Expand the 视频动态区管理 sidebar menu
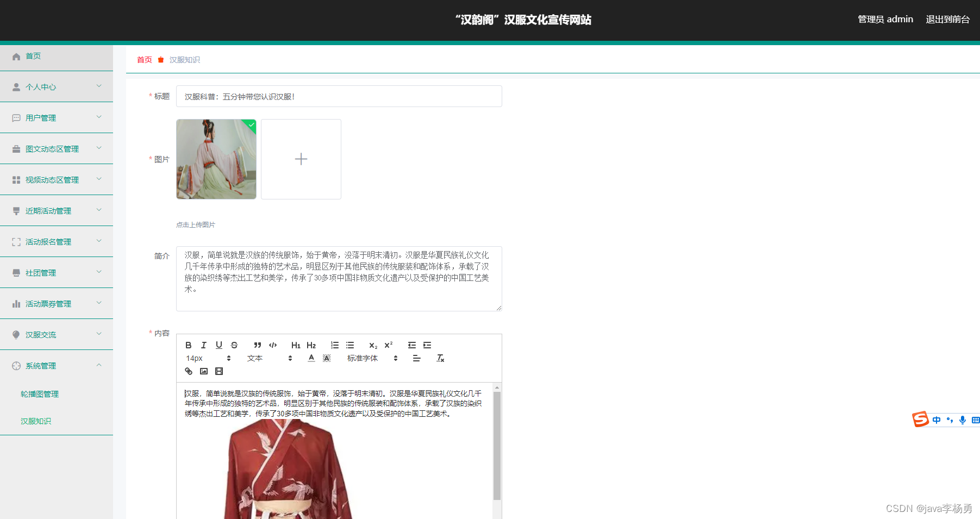This screenshot has height=519, width=980. click(x=57, y=180)
